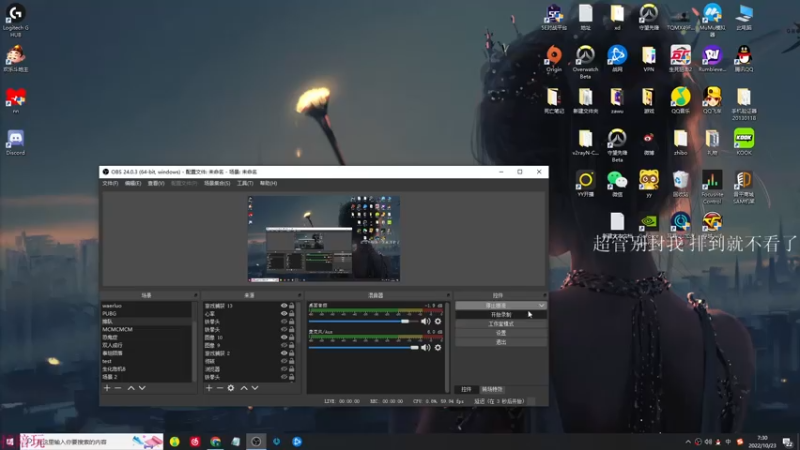Switch to 控件 tab
The height and width of the screenshot is (450, 800).
[x=466, y=389]
